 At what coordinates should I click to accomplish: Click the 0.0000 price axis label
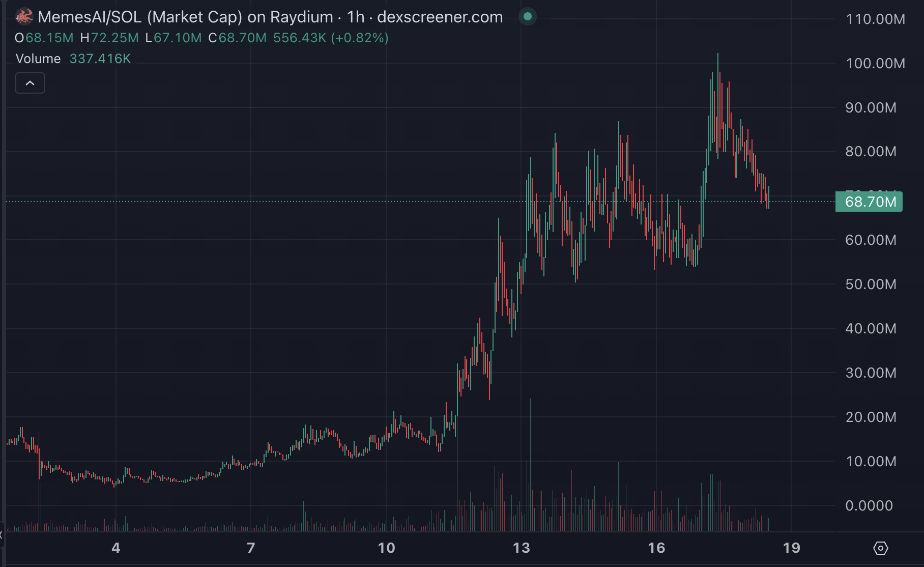coord(869,505)
